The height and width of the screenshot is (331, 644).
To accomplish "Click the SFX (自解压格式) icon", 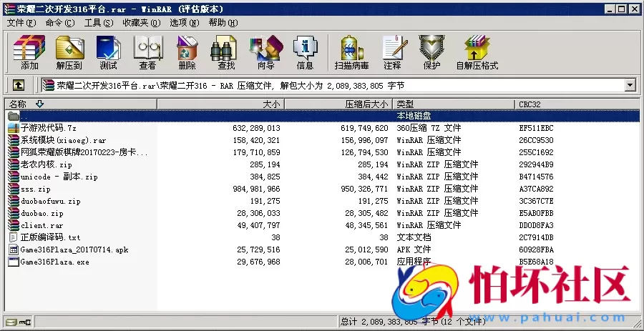I will pyautogui.click(x=477, y=52).
